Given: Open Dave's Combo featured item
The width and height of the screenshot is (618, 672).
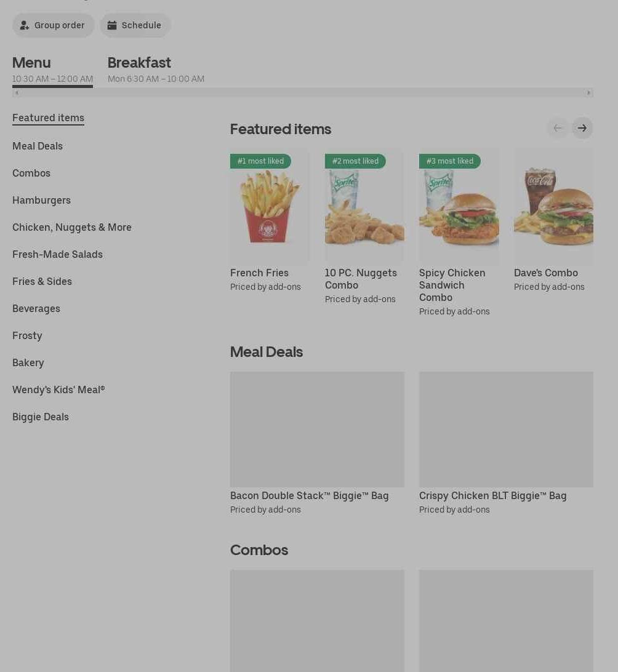Looking at the screenshot, I should [x=553, y=206].
